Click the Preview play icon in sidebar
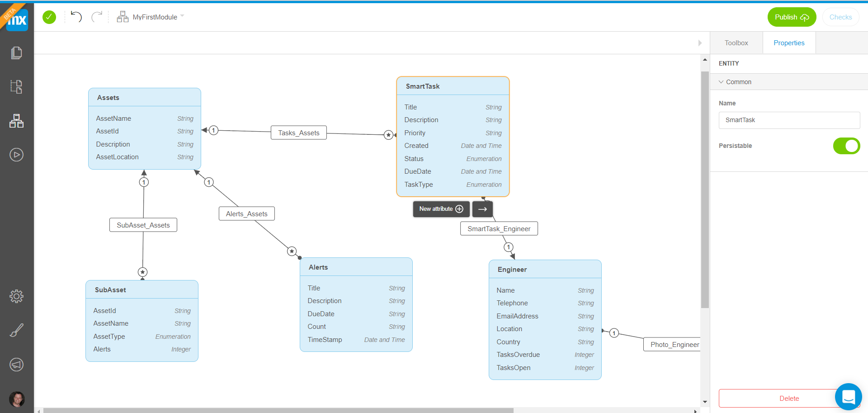This screenshot has height=413, width=868. pos(16,154)
